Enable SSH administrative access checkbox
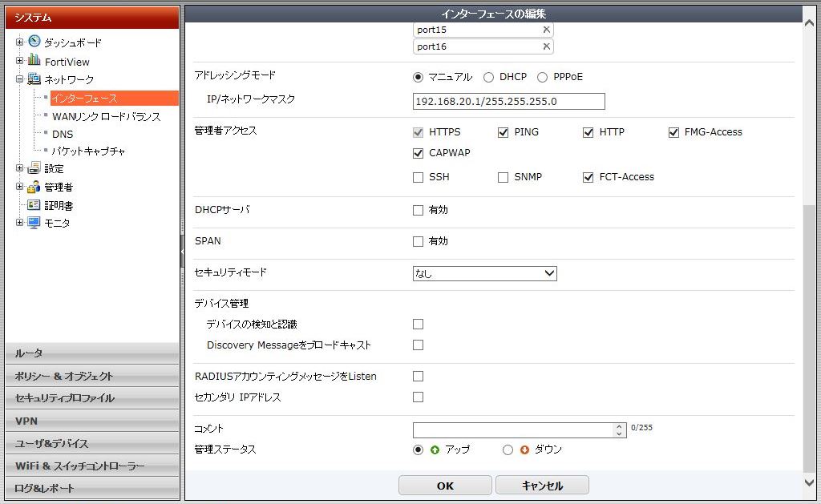The image size is (821, 504). 418,177
